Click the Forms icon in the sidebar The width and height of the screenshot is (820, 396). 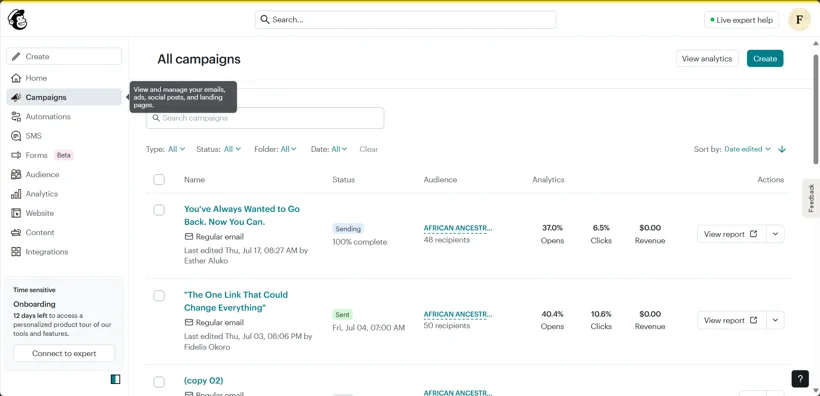click(x=16, y=155)
